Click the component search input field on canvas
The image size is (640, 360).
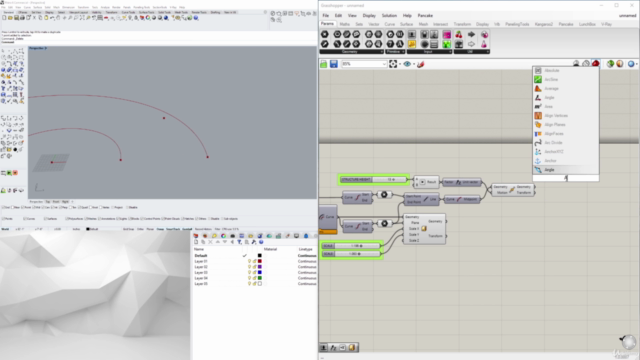point(566,178)
